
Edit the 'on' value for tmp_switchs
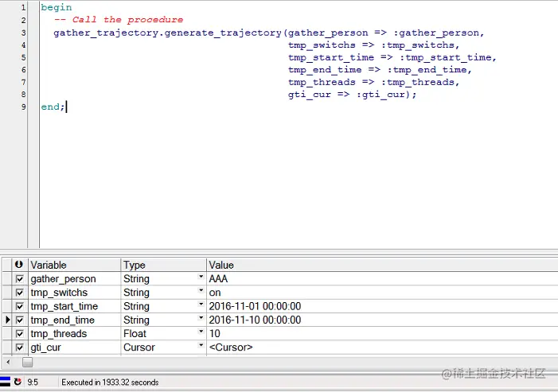(382, 293)
